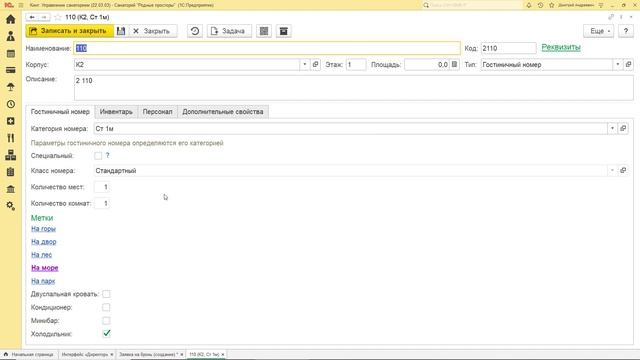Click the На горы tag link
Image resolution: width=640 pixels, height=360 pixels.
click(x=43, y=229)
